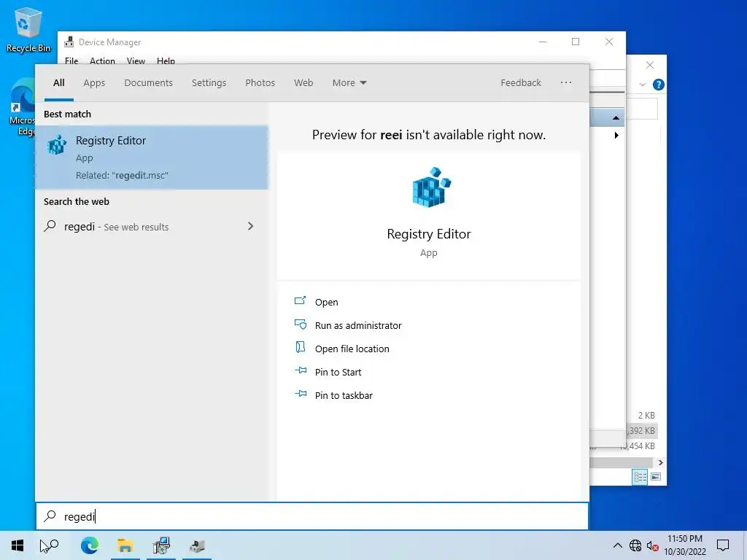This screenshot has height=560, width=747.
Task: Open Device Manager Help menu
Action: point(166,61)
